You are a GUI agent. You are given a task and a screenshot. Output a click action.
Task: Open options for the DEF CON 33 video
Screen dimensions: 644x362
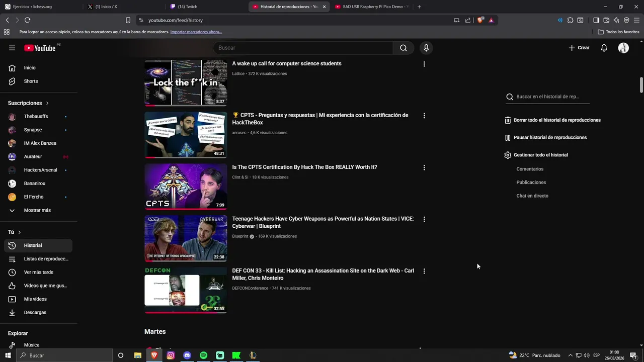tap(424, 271)
